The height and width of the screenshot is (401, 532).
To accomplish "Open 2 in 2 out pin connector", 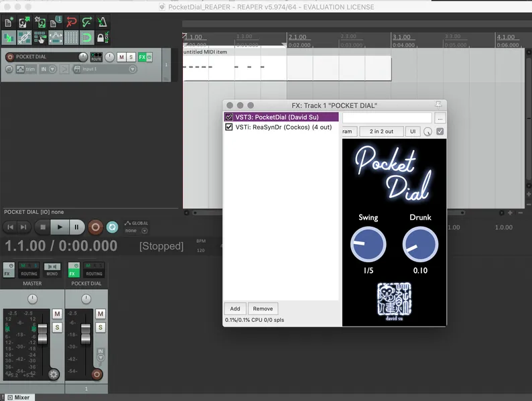I will 382,131.
